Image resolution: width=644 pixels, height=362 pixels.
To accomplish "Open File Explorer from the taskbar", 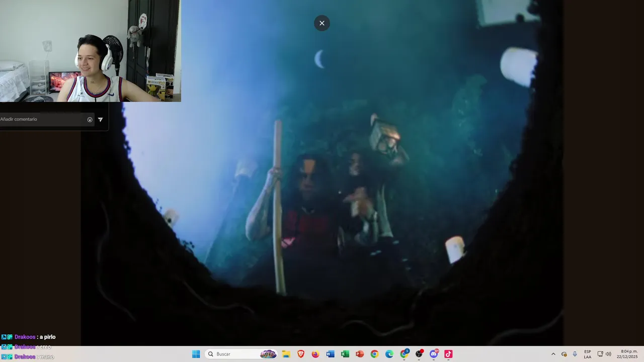I will pos(286,354).
